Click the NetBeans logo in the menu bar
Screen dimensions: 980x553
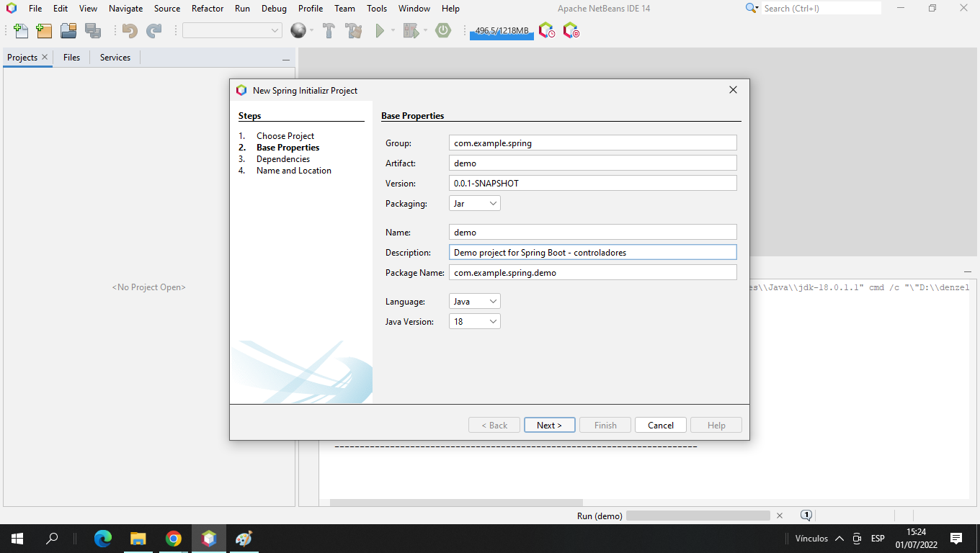12,8
